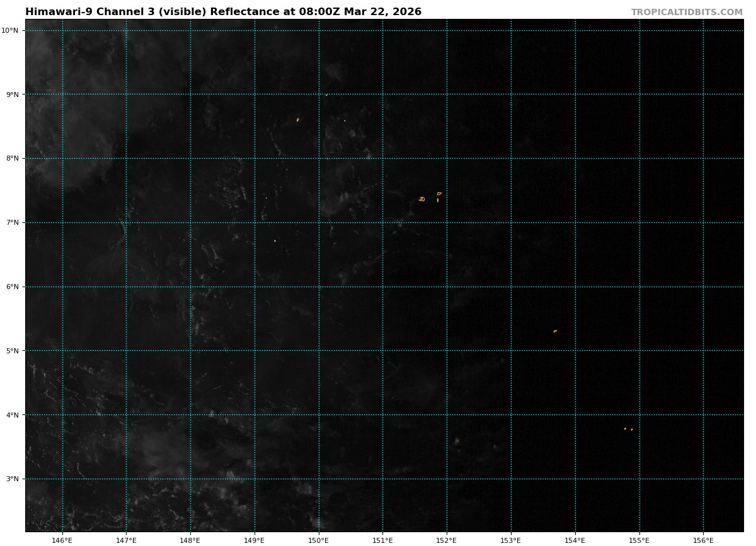Select the 156°E longitude axis label
Image resolution: width=756 pixels, height=546 pixels.
click(x=703, y=540)
